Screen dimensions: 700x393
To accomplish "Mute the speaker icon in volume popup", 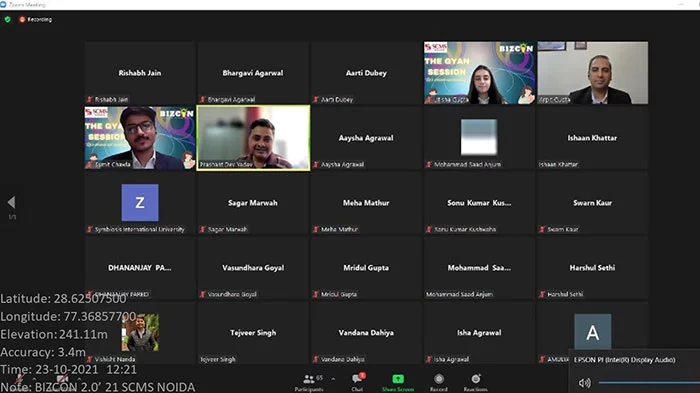I will [x=584, y=383].
